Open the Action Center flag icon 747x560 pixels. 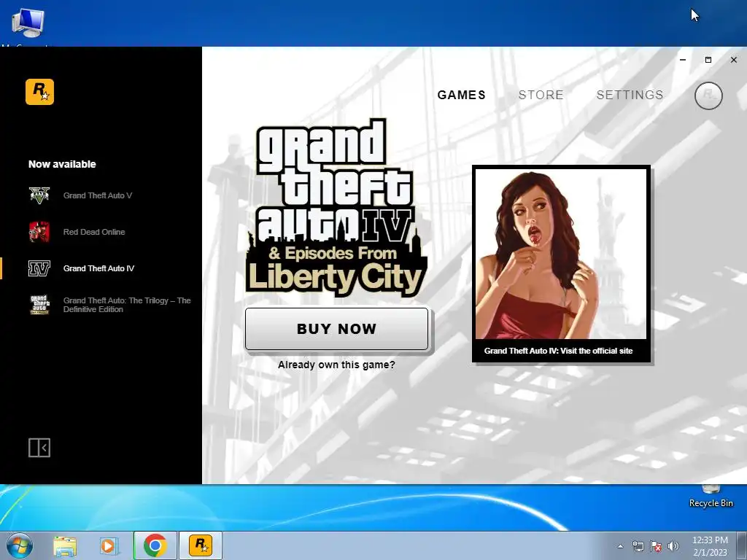(x=656, y=546)
